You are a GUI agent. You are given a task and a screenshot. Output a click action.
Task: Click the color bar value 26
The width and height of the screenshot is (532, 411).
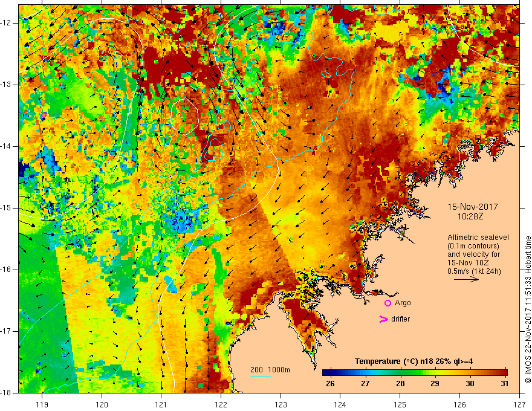tap(330, 384)
